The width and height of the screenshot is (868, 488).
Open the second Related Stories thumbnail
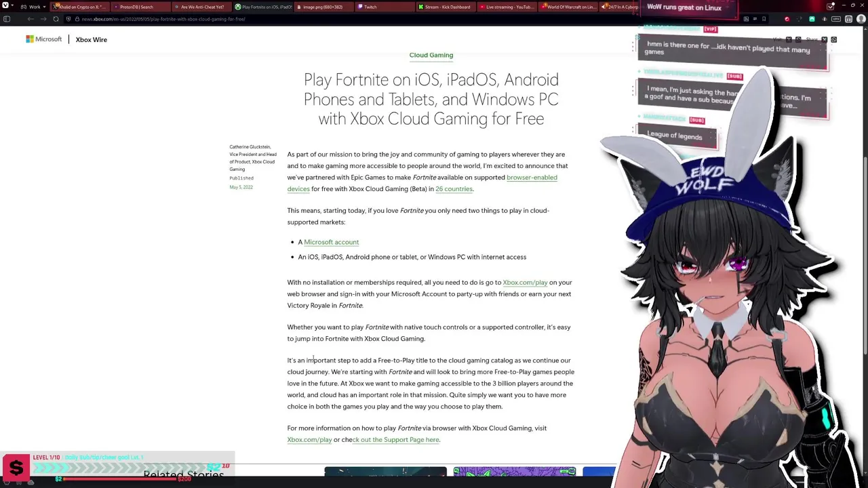click(x=515, y=472)
